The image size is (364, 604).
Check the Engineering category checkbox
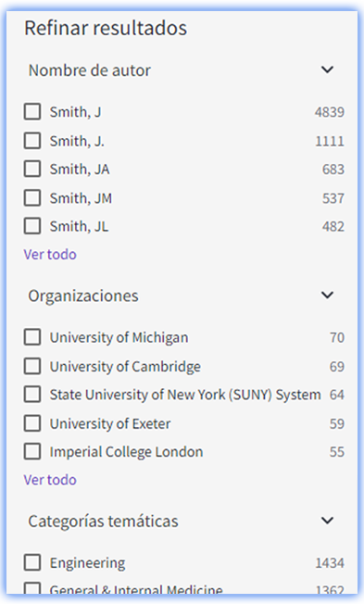(x=32, y=562)
